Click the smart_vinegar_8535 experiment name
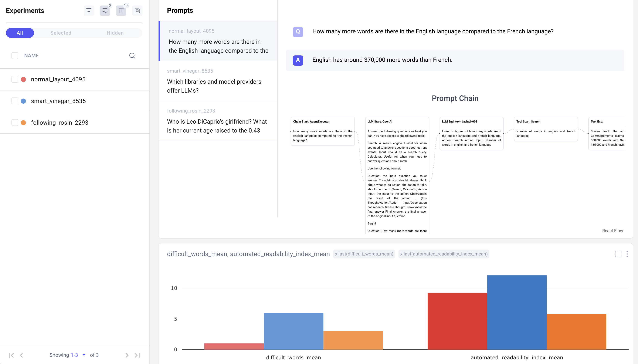This screenshot has width=638, height=364. [x=58, y=101]
